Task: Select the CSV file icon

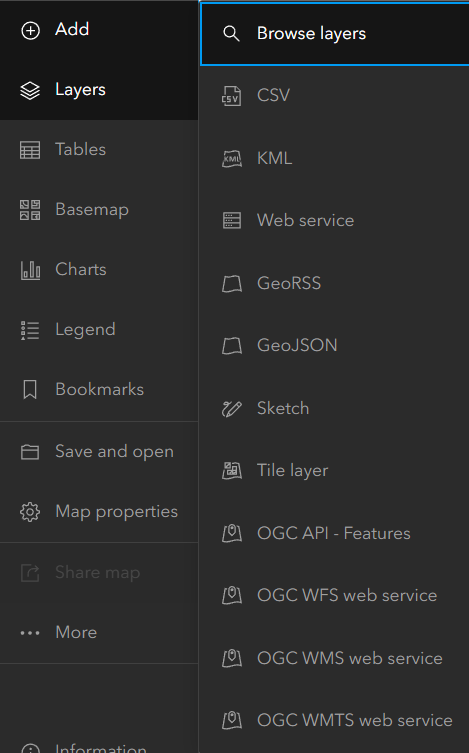Action: pos(231,96)
